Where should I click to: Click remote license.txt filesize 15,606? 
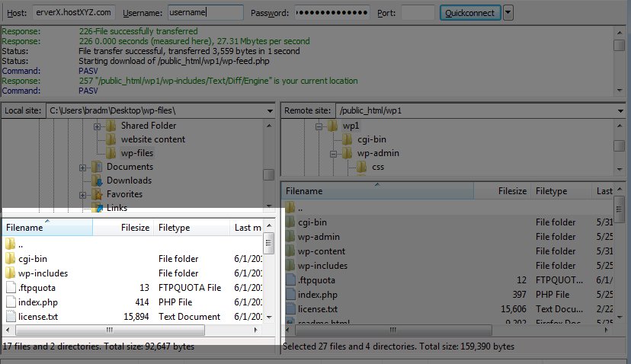pos(514,309)
